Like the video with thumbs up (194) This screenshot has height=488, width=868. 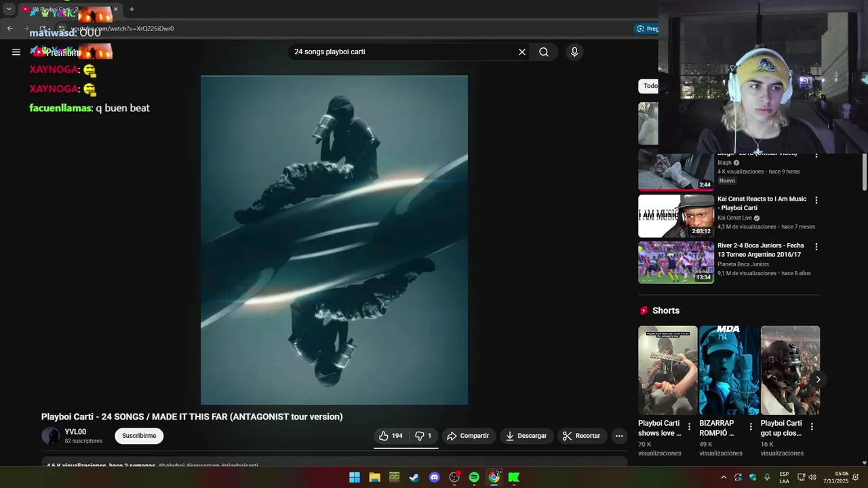[391, 436]
